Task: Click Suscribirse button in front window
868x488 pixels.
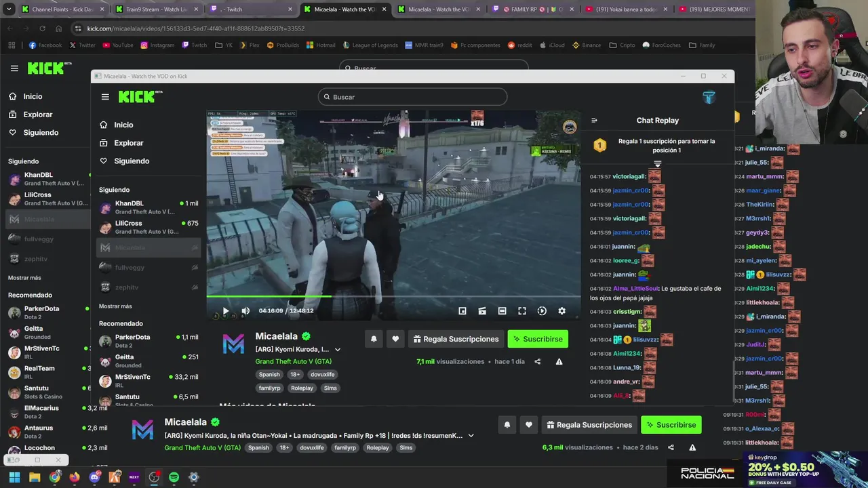Action: click(538, 339)
